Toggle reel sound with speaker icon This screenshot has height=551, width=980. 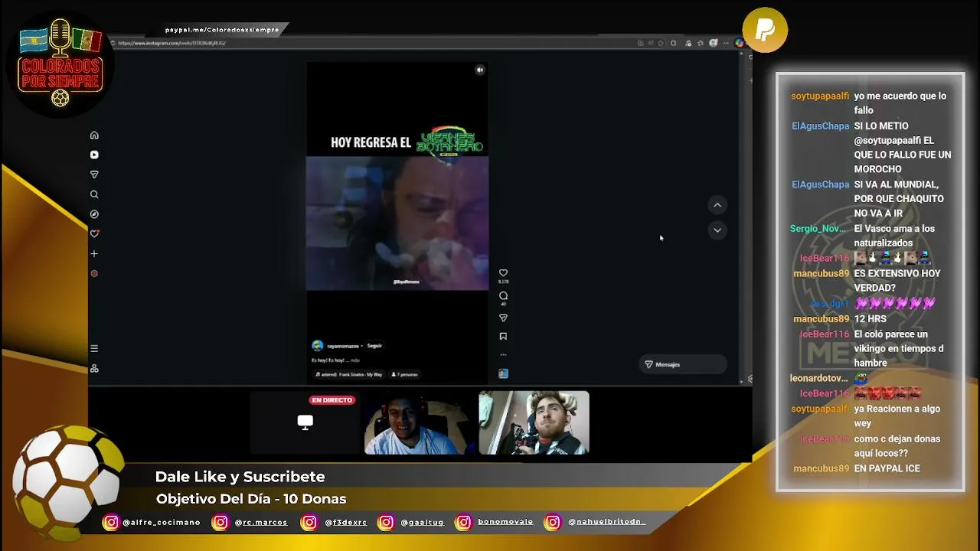coord(480,70)
